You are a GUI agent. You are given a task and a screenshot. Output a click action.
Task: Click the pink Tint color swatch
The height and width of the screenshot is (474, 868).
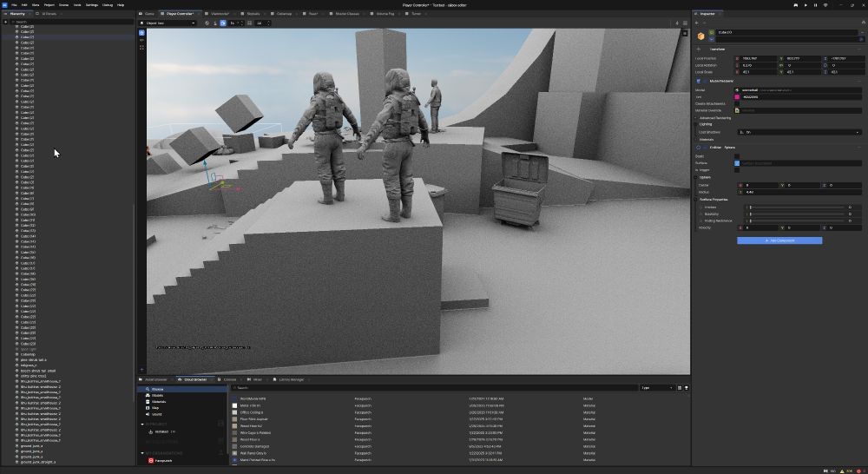(x=737, y=97)
